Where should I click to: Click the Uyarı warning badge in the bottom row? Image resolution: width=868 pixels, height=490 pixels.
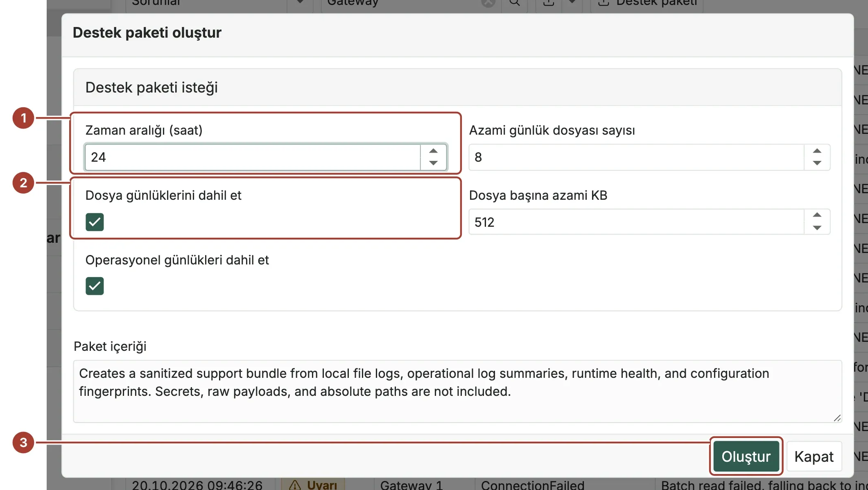coord(313,485)
